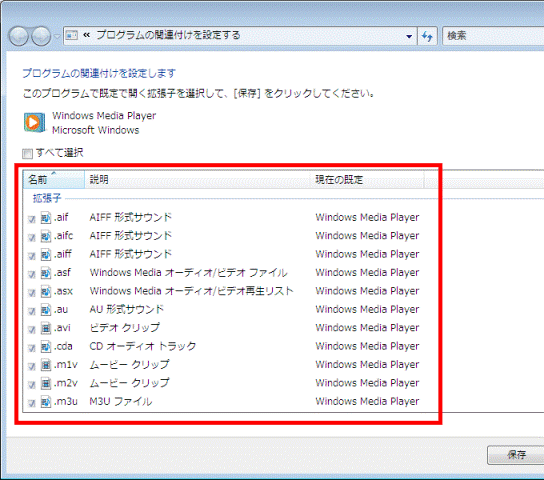Screen dimensions: 544x480
Task: Click the 検索 search field
Action: pyautogui.click(x=493, y=36)
